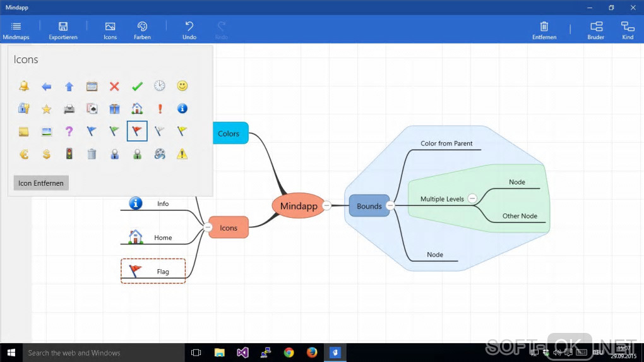Choose the green checkmark icon

(137, 87)
